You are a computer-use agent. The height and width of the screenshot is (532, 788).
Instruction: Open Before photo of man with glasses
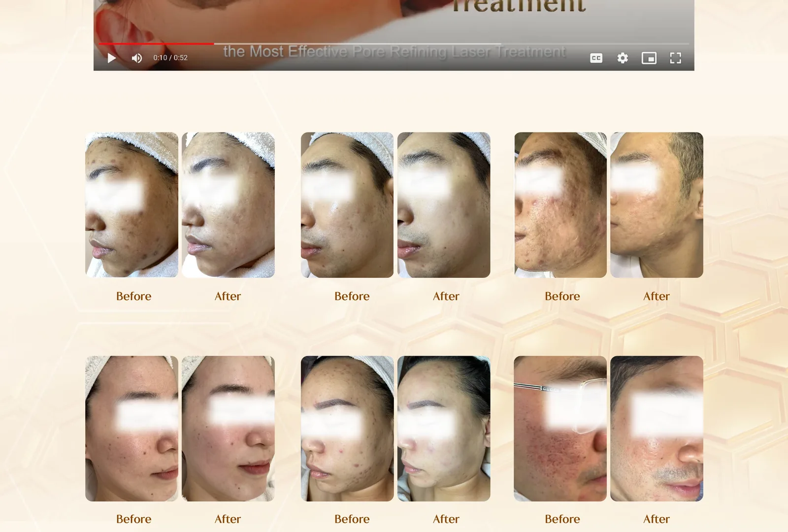coord(560,429)
